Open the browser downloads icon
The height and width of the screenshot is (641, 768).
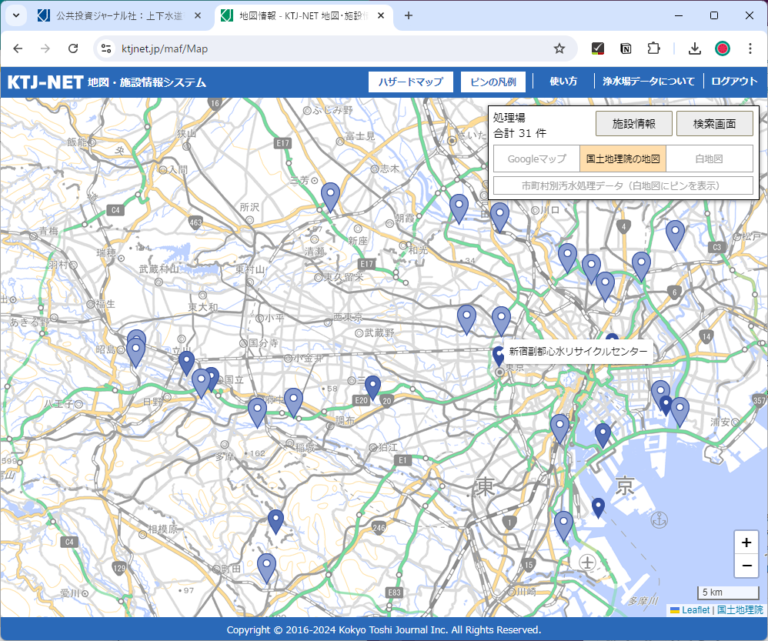click(x=694, y=48)
